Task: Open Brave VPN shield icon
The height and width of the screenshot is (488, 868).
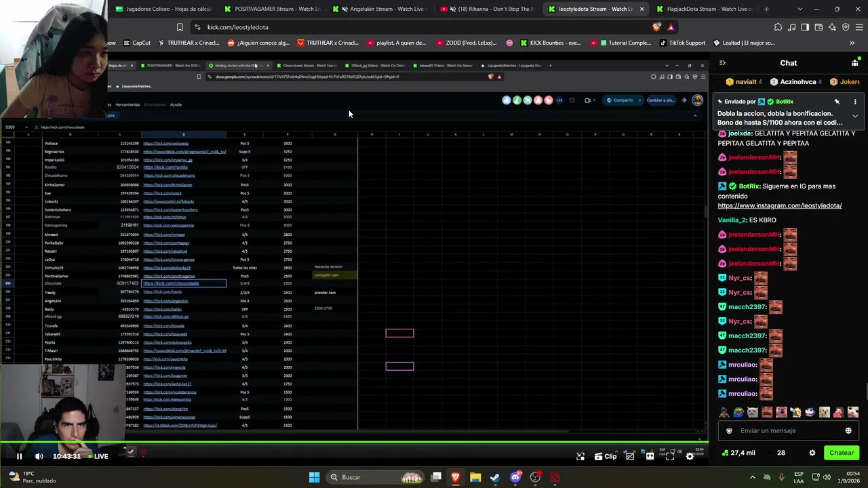Action: coord(846,27)
